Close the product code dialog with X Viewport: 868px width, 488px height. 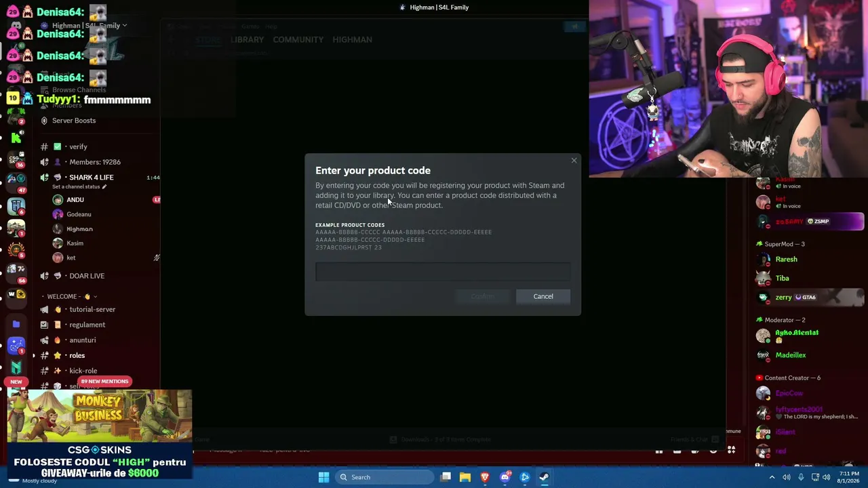coord(574,161)
